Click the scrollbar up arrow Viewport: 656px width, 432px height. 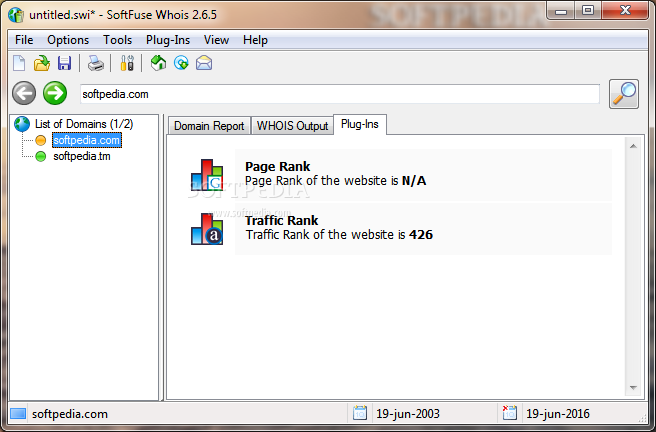coord(633,146)
